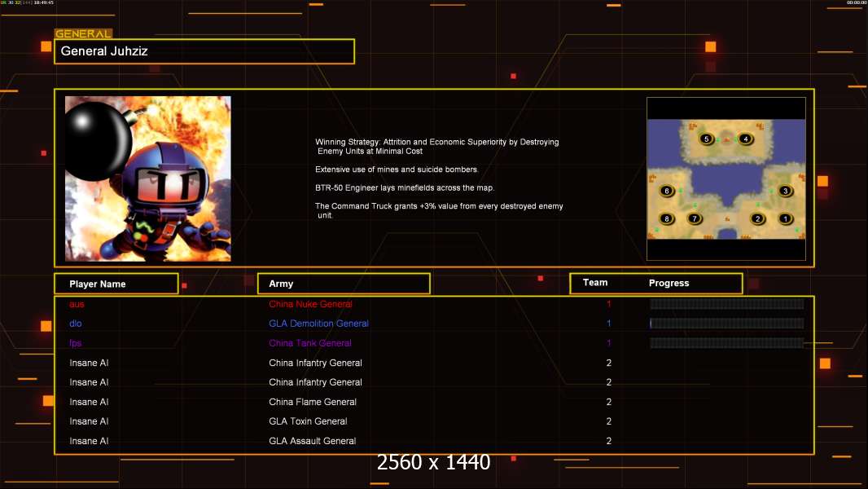868x489 pixels.
Task: Click Insane AI beside GLA Assault General
Action: pyautogui.click(x=89, y=442)
